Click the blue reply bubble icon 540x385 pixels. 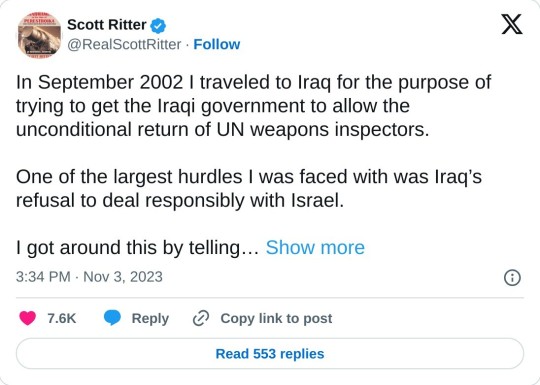(x=113, y=318)
